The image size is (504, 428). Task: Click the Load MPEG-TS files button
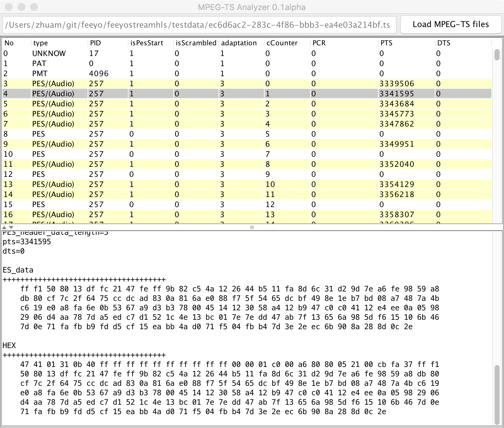point(451,25)
